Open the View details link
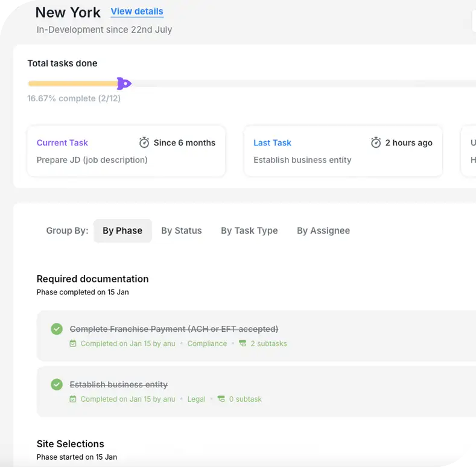Screen dimensions: 476x467 coord(137,11)
